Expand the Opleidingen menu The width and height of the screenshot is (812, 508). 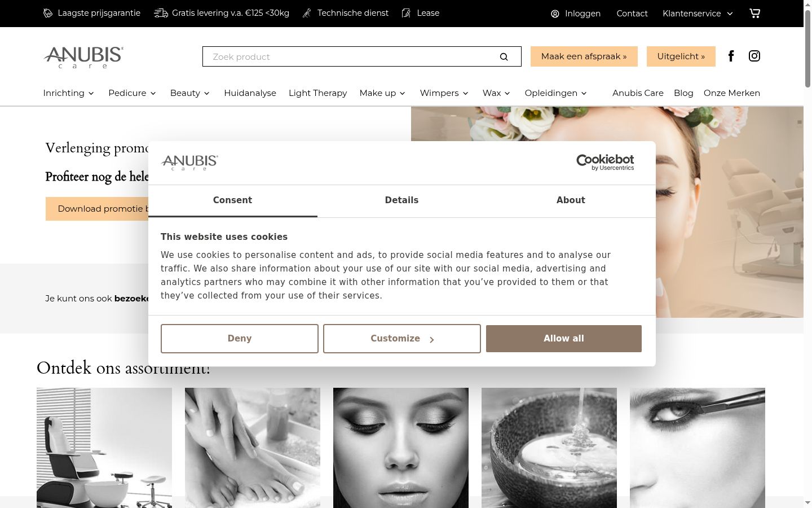[x=556, y=93]
